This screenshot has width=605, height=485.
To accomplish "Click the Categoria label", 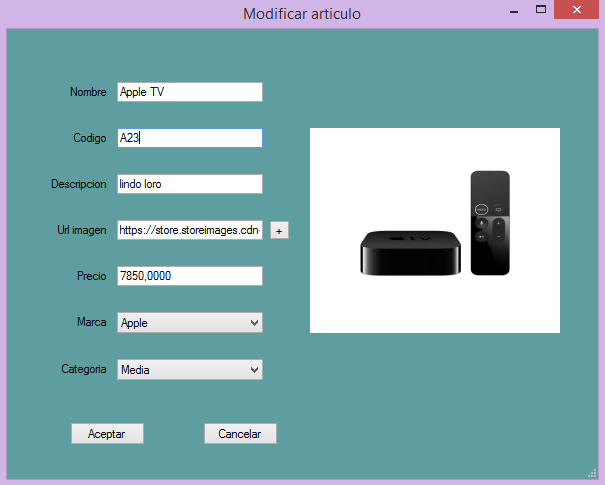I will click(x=84, y=369).
